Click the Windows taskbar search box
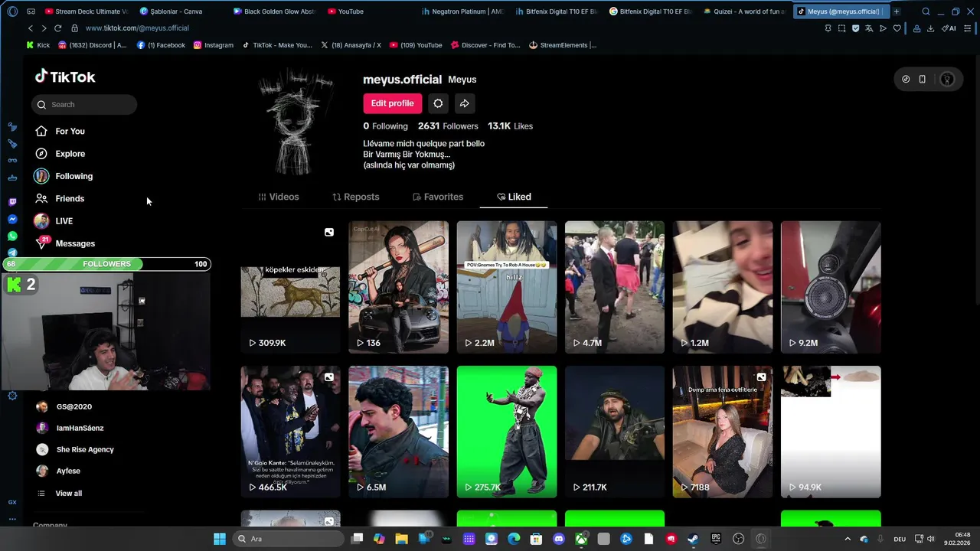 [x=287, y=539]
